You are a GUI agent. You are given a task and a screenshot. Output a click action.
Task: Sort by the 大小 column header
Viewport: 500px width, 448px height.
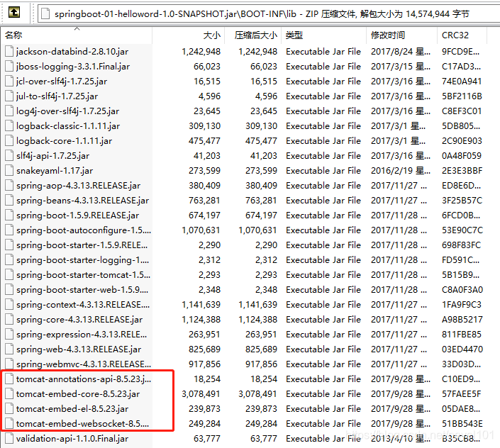(189, 35)
